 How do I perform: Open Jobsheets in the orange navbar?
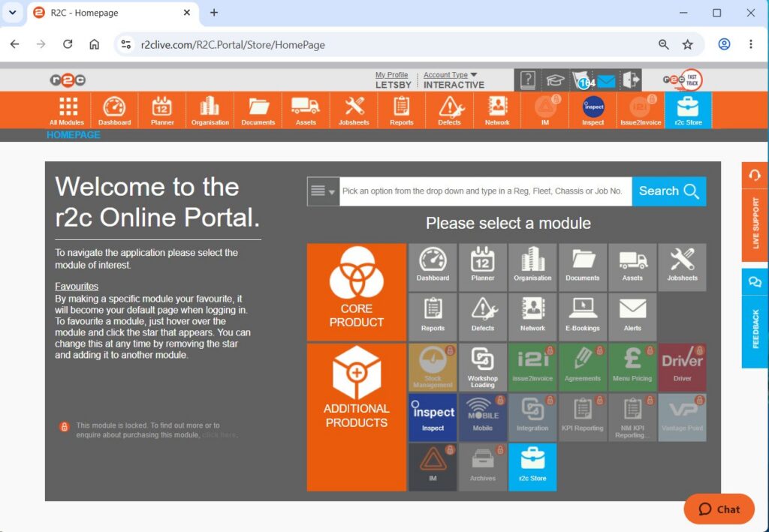click(x=354, y=111)
